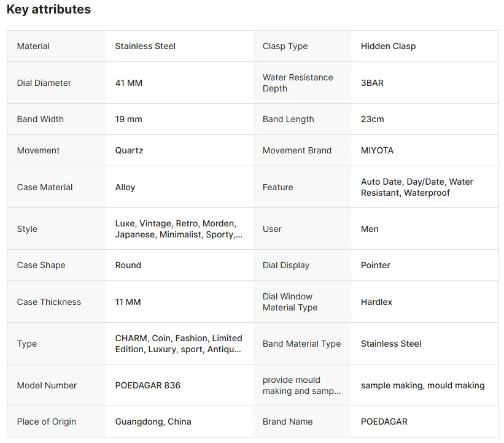Select the Hidden Clasp value cell

click(388, 46)
